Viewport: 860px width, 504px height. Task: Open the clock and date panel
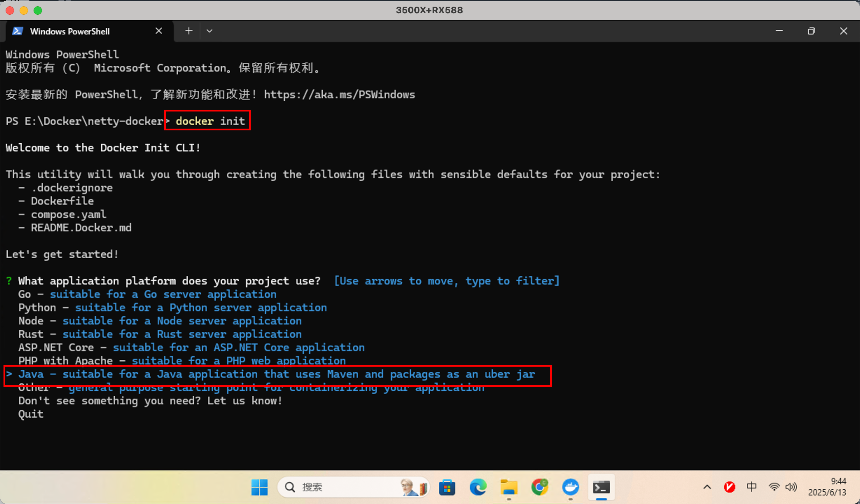pyautogui.click(x=827, y=487)
